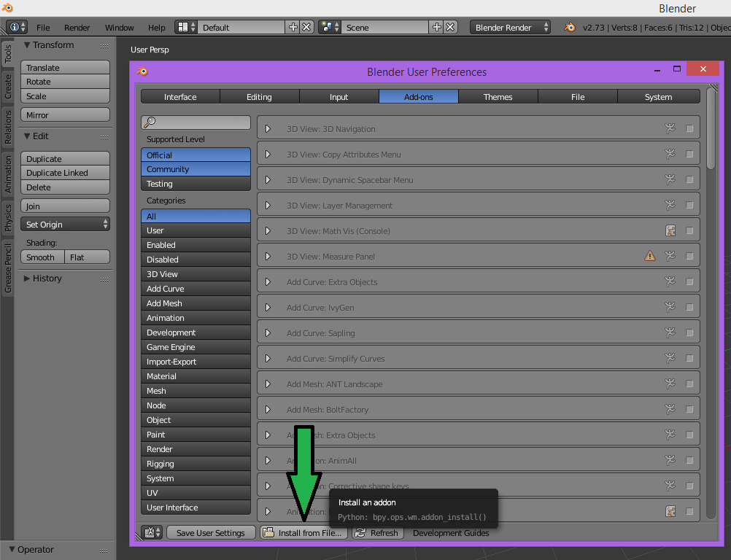Add a new scene with the plus icon
This screenshot has height=560, width=731.
click(436, 28)
